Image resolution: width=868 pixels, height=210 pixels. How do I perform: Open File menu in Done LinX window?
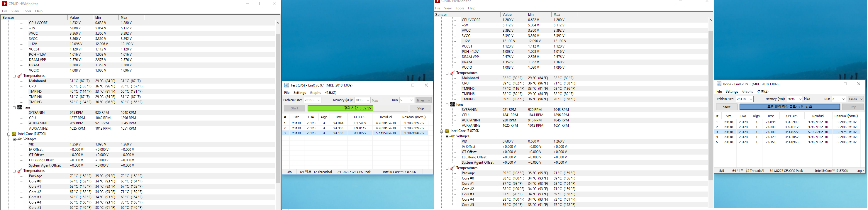[719, 92]
